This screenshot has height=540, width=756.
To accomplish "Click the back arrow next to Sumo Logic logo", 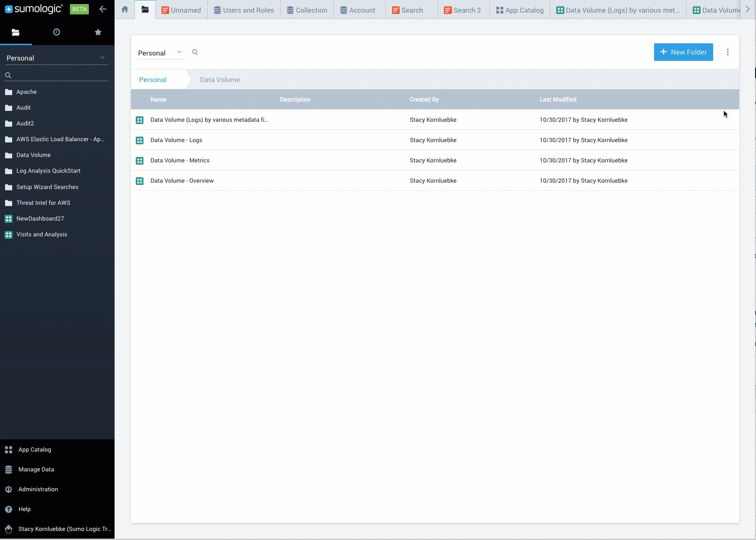I will point(103,9).
